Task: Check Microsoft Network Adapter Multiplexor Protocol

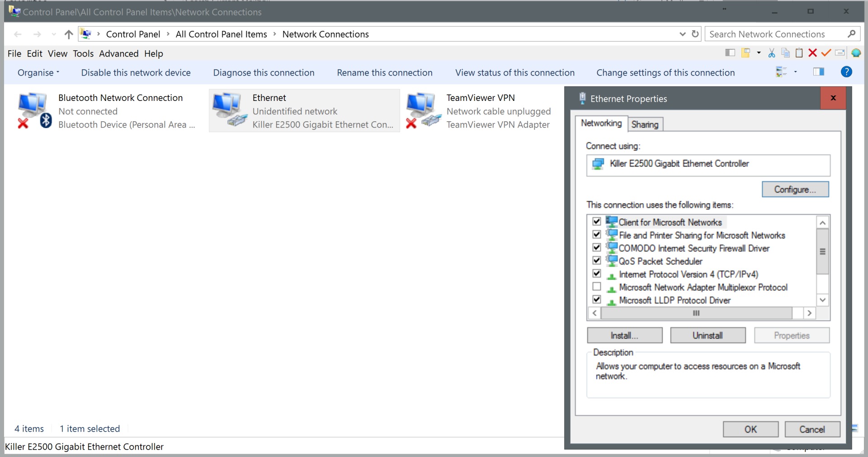Action: tap(597, 286)
